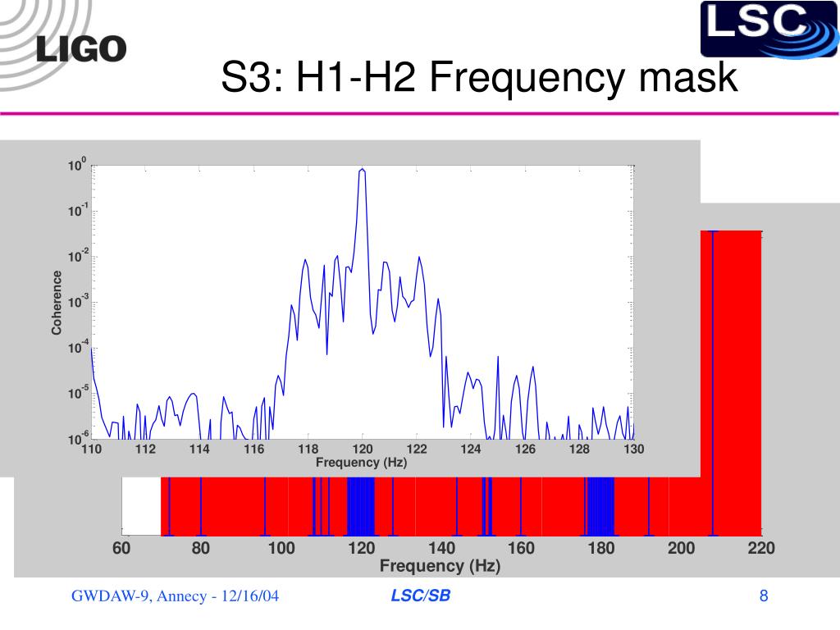Click the slide title 'S3: H1-H2 Frequency mask'
The width and height of the screenshot is (840, 630).
tap(479, 76)
